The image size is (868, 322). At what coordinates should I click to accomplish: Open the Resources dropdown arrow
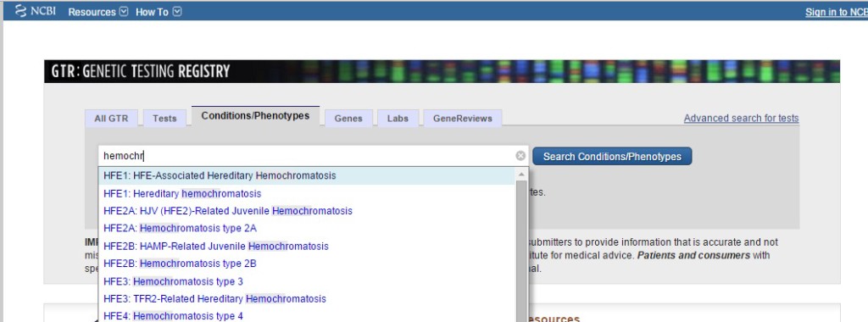[x=124, y=12]
